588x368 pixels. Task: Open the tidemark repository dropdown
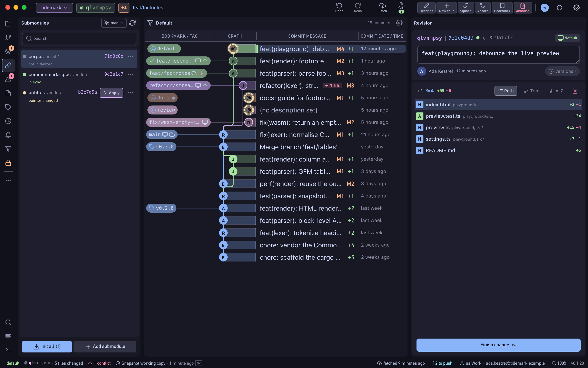pyautogui.click(x=54, y=8)
